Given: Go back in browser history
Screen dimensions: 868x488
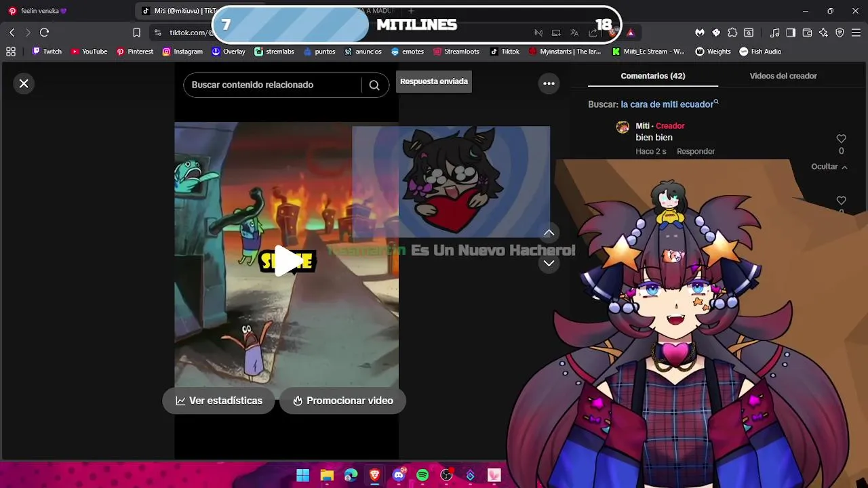Looking at the screenshot, I should click(x=12, y=33).
